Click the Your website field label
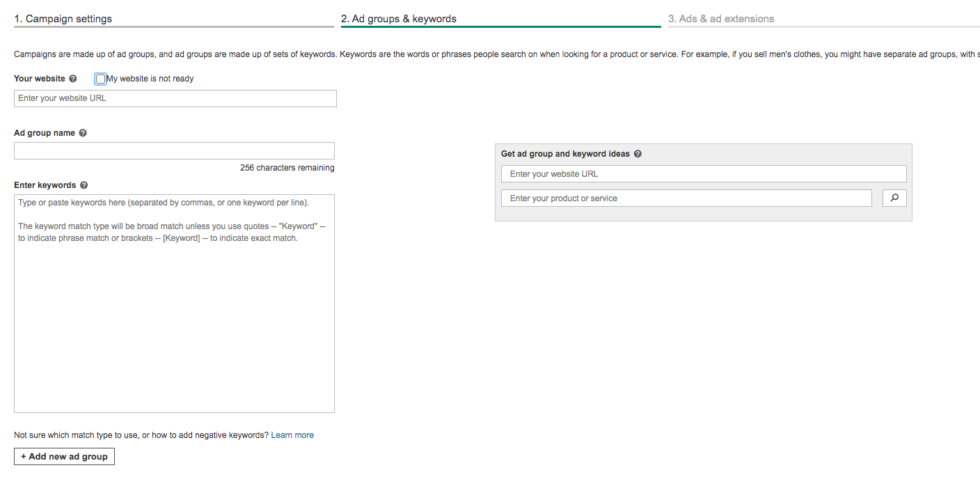 40,79
